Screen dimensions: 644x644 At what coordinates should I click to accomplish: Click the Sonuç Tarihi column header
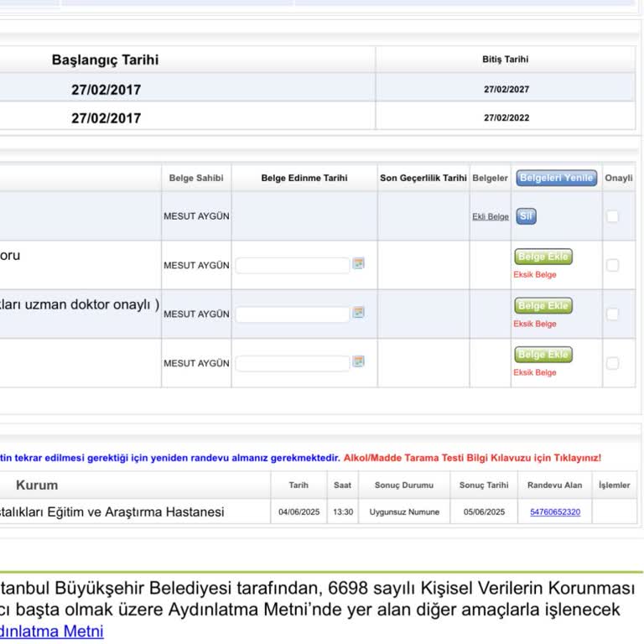tap(484, 485)
